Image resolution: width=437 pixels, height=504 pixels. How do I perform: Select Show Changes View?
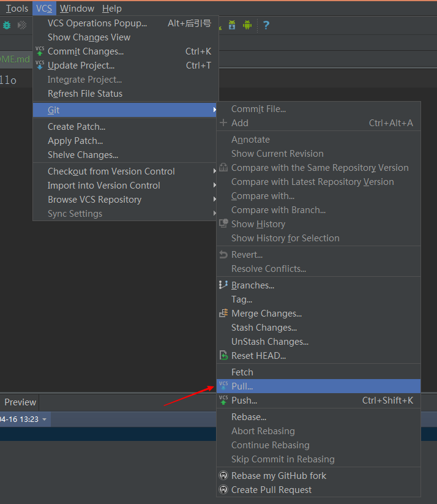(125, 37)
